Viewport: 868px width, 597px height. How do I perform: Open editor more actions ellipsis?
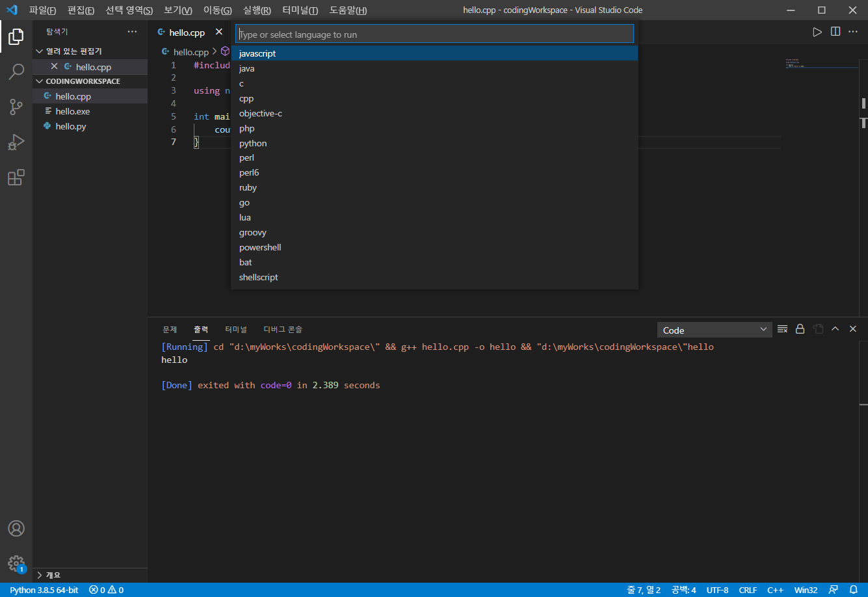854,32
